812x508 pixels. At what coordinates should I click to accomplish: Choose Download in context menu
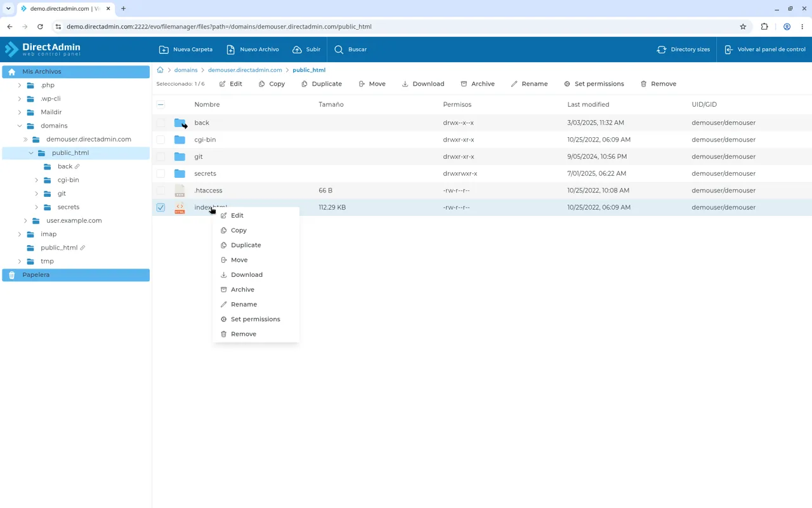(256, 275)
